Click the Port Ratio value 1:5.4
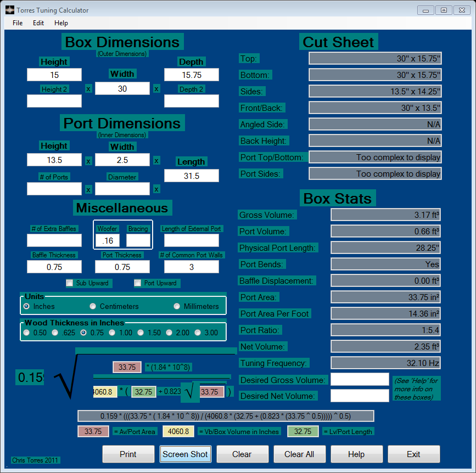This screenshot has width=476, height=473. pyautogui.click(x=385, y=330)
